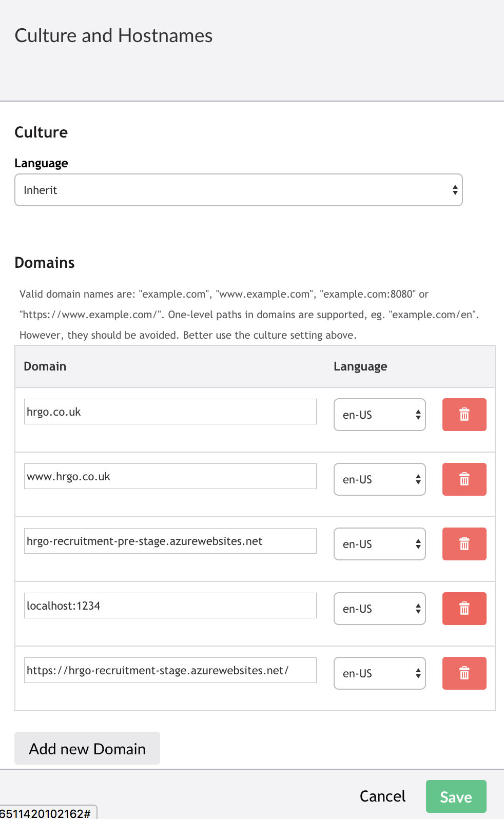Delete the hrgo.co.uk domain row
This screenshot has height=819, width=504.
click(464, 415)
